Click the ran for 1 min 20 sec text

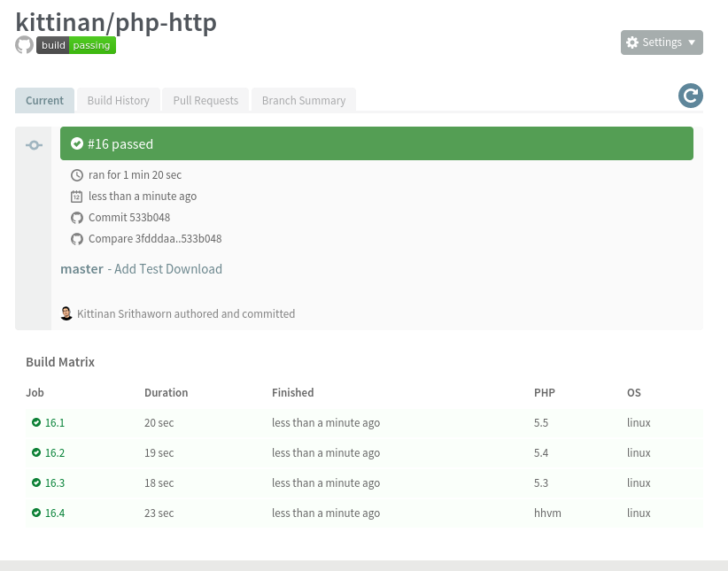point(135,175)
